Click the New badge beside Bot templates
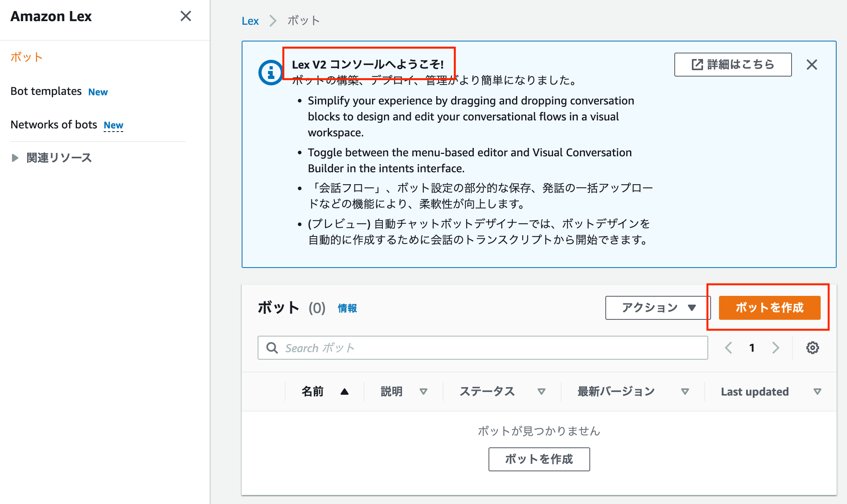Viewport: 847px width, 504px height. click(x=98, y=92)
